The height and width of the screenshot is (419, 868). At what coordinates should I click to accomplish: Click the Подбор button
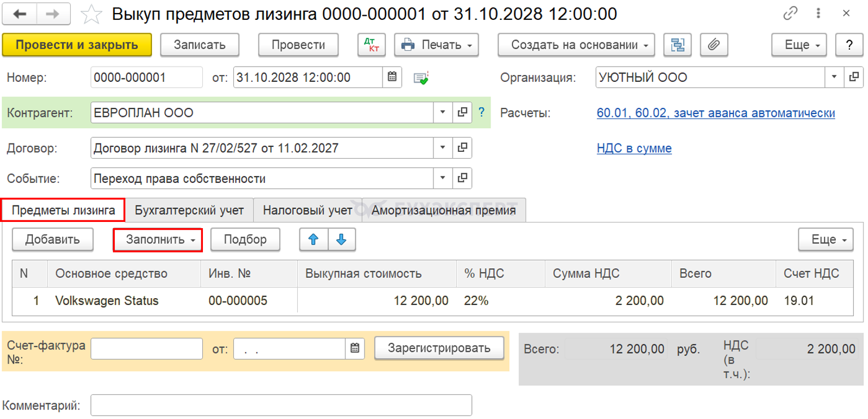[x=245, y=239]
